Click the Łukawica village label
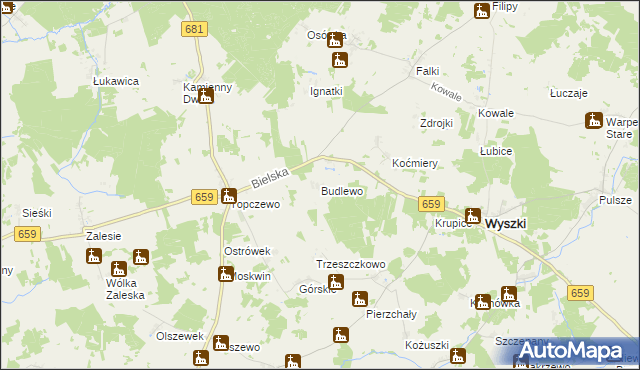 pos(116,81)
